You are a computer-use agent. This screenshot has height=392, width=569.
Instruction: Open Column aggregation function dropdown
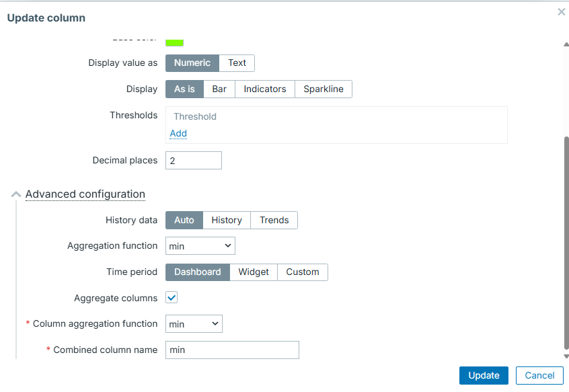(194, 324)
